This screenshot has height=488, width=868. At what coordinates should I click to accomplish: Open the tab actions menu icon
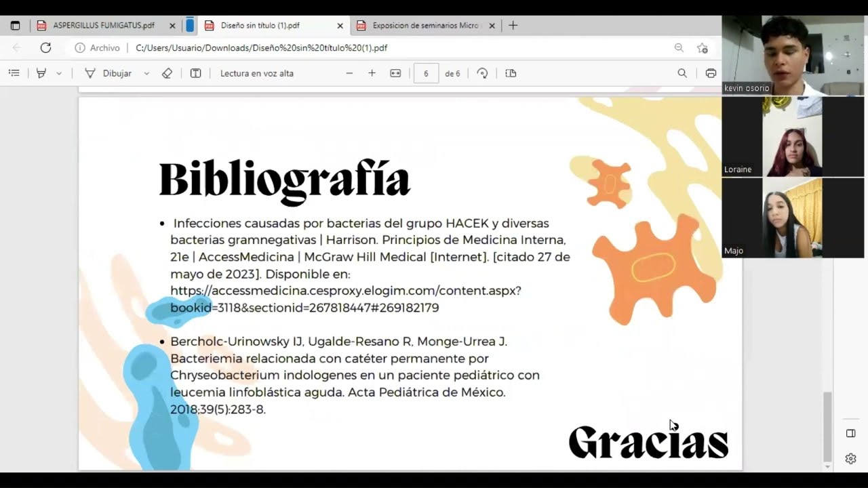point(15,26)
